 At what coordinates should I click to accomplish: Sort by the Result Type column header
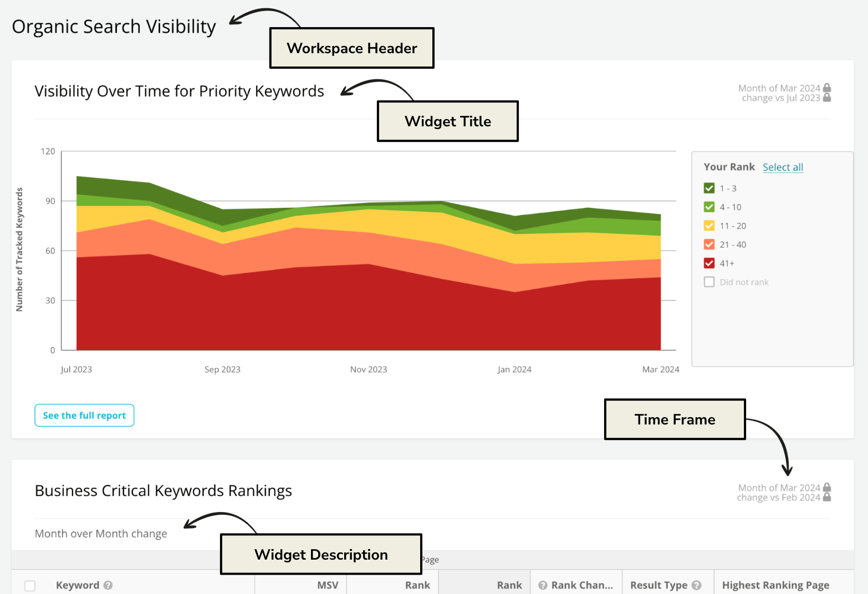tap(658, 585)
